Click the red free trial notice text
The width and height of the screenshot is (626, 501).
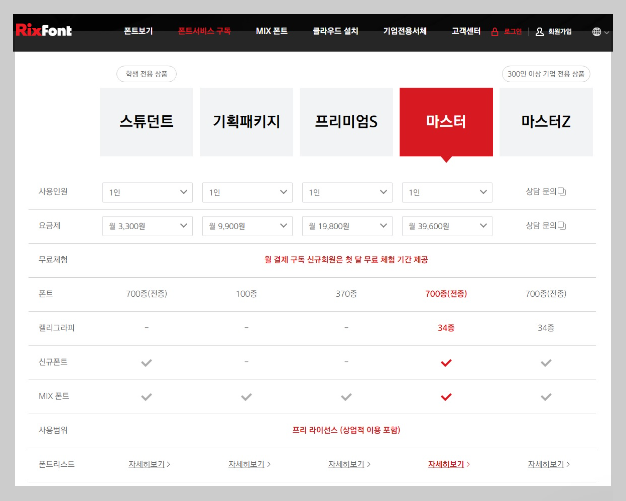point(346,260)
